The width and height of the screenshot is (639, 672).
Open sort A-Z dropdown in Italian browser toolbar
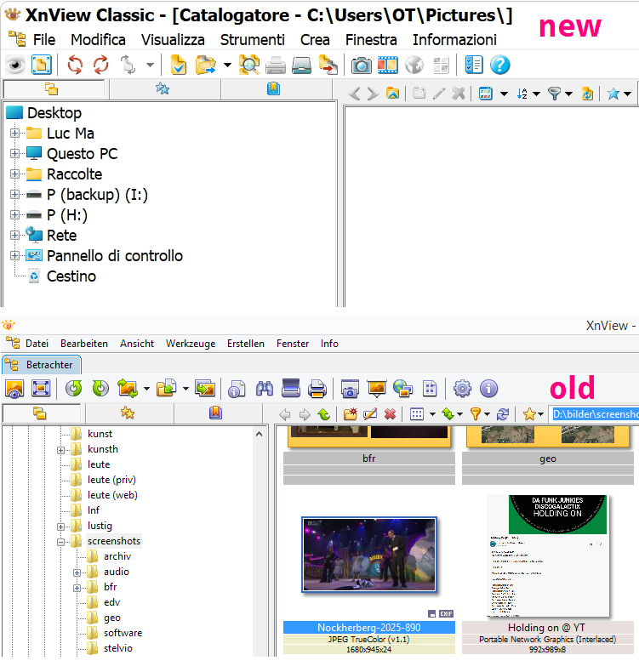[536, 94]
